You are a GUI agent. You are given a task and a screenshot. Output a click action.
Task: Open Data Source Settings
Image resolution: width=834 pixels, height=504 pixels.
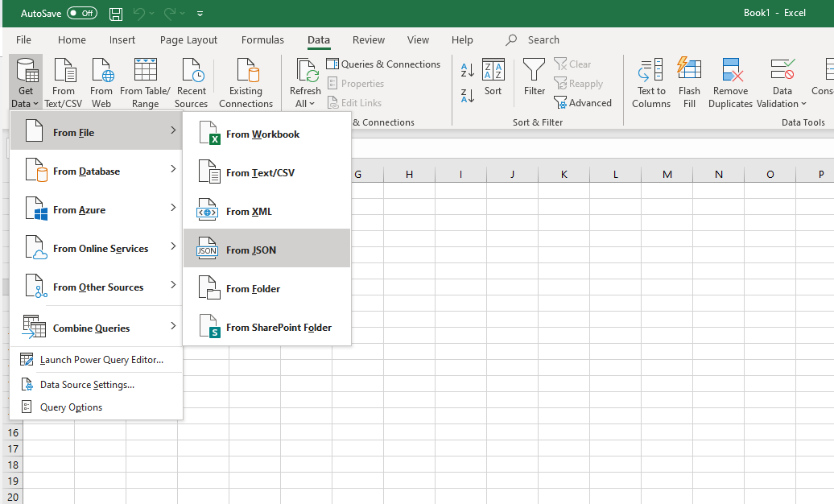click(97, 384)
